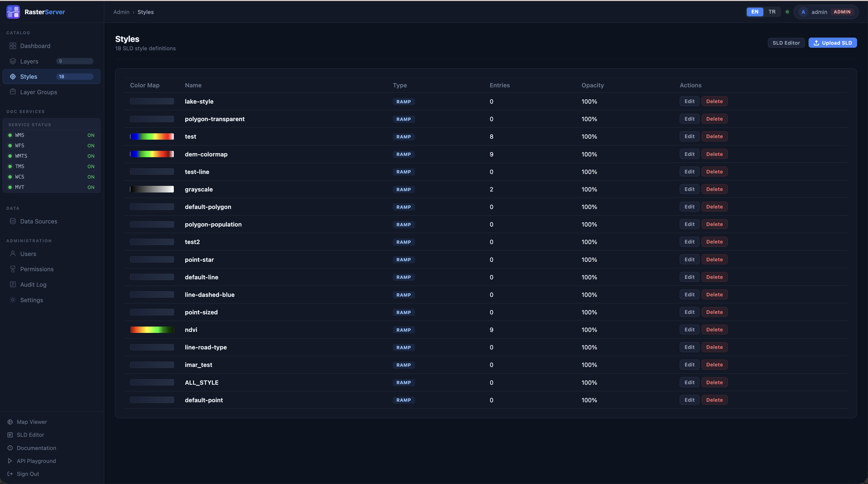The width and height of the screenshot is (868, 484).
Task: Go to Audit Log page
Action: [x=33, y=285]
